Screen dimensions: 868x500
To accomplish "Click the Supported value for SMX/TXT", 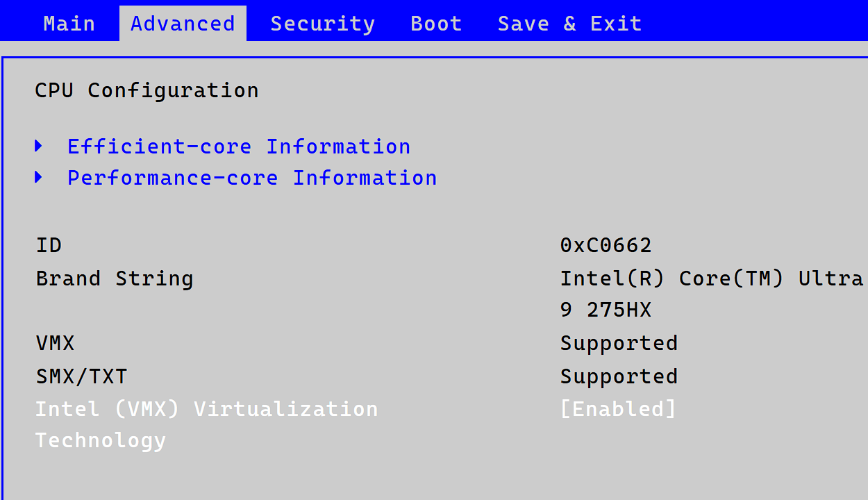I will point(619,376).
